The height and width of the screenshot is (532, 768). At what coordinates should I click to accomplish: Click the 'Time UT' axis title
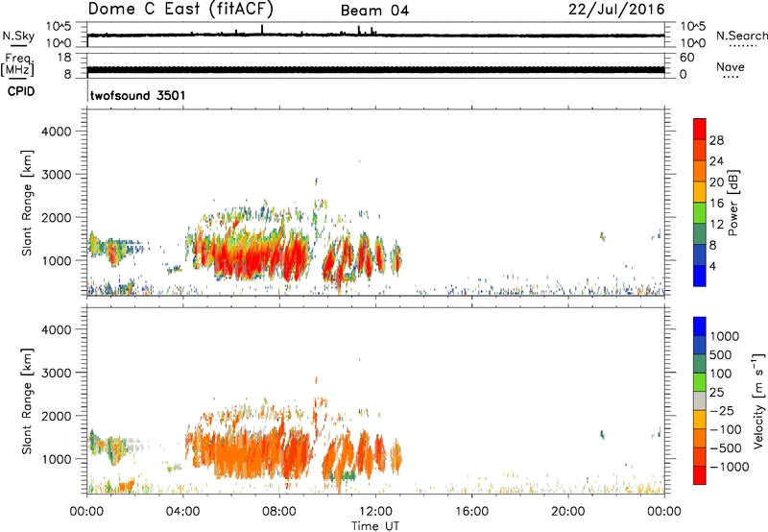pyautogui.click(x=375, y=525)
